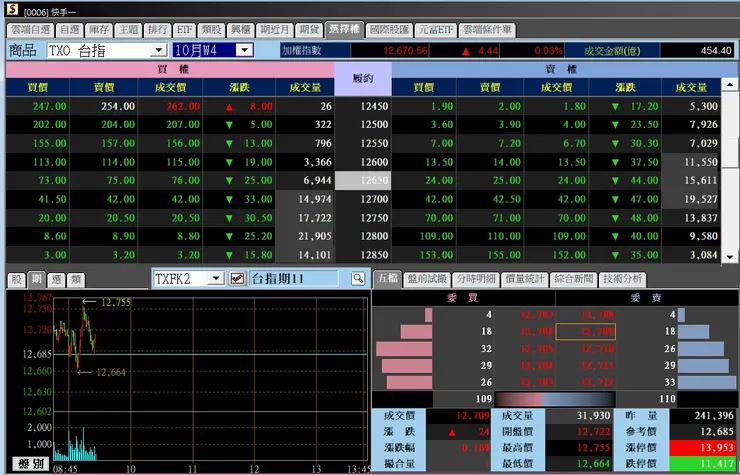Switch to the 國際股匯 tab
This screenshot has height=475, width=740.
coord(389,30)
